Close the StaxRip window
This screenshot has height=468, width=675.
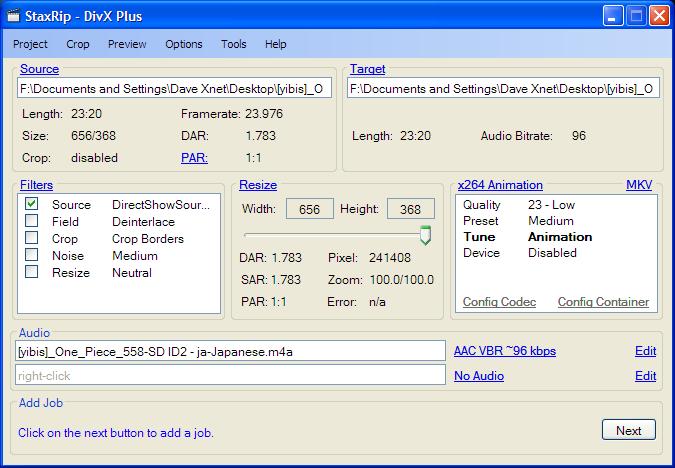[659, 16]
